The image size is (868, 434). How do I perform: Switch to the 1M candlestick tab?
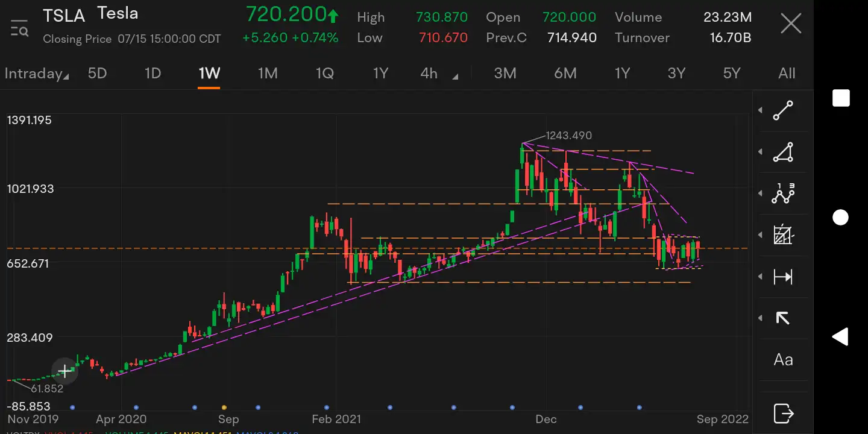point(268,74)
